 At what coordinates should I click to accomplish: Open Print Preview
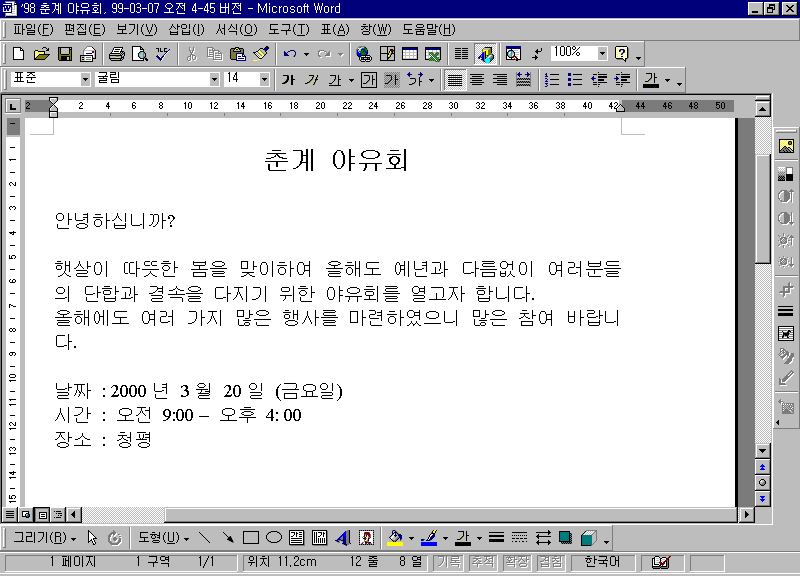[x=140, y=54]
